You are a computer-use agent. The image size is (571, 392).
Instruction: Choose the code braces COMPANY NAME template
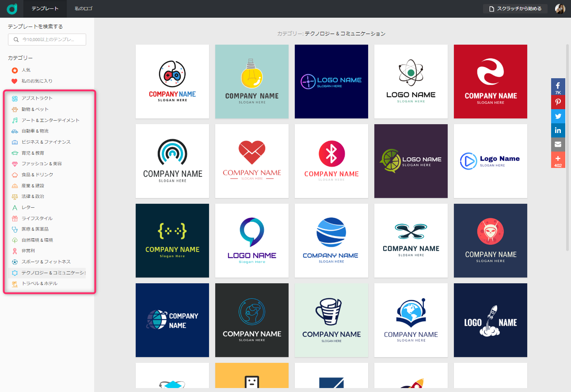(172, 240)
